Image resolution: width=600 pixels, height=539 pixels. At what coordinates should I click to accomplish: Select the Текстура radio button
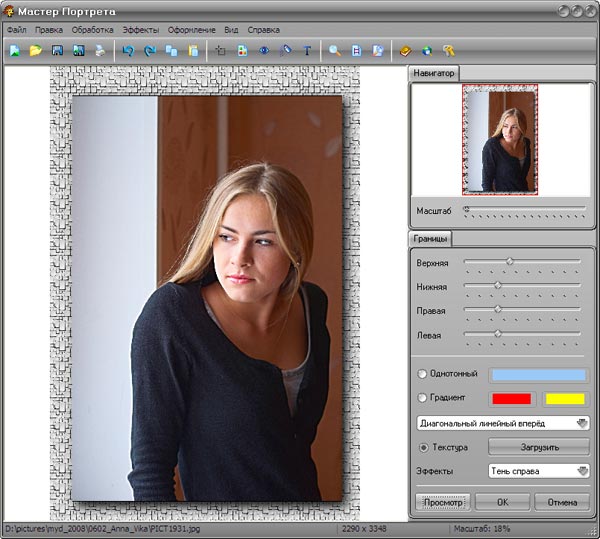pyautogui.click(x=422, y=447)
